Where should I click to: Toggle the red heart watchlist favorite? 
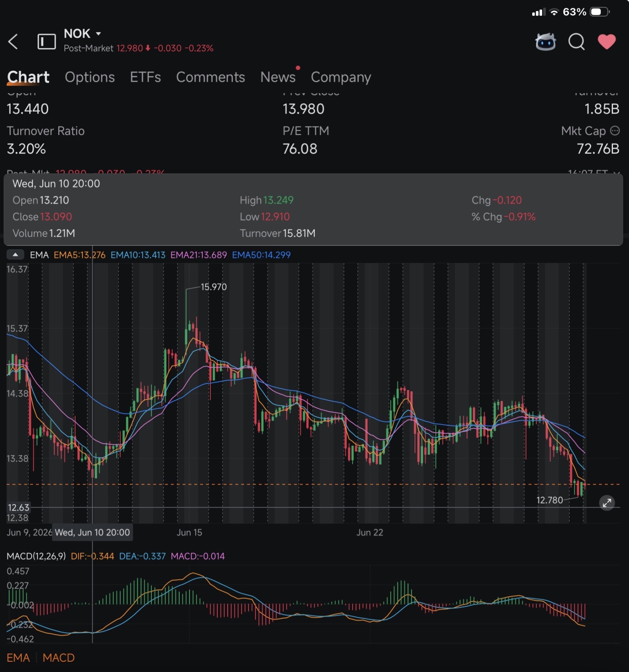tap(607, 42)
